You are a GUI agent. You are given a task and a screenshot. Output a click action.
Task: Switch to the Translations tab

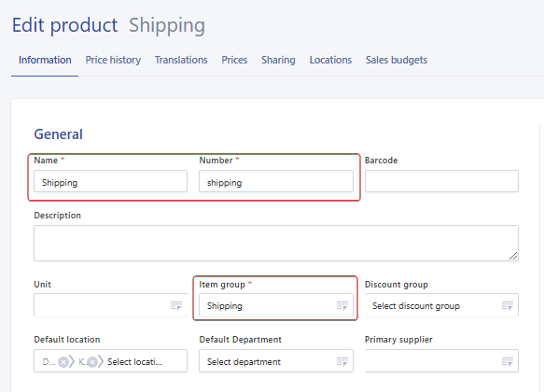pos(181,60)
